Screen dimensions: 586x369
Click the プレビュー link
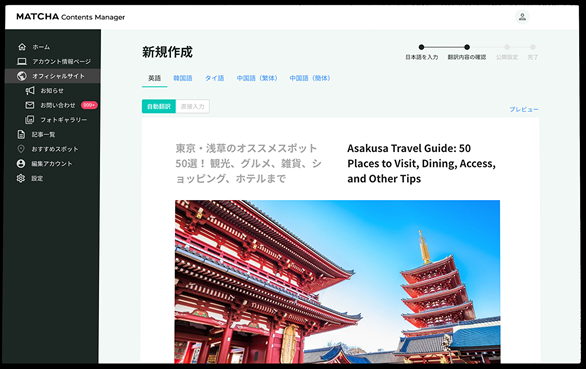(524, 110)
